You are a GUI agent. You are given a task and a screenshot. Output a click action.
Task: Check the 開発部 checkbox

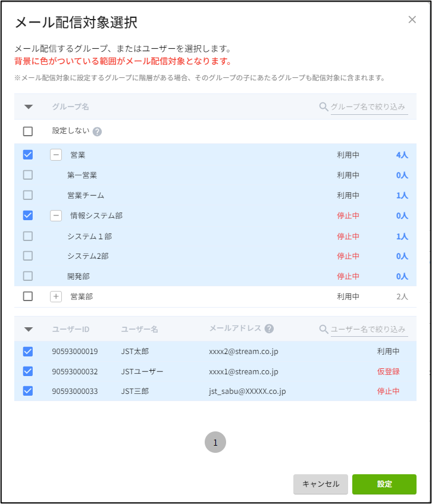click(x=28, y=276)
